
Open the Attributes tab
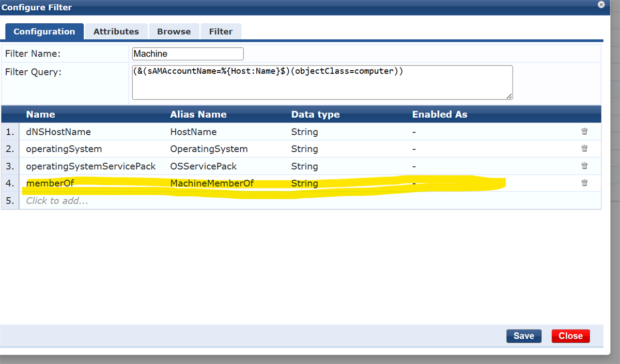116,31
